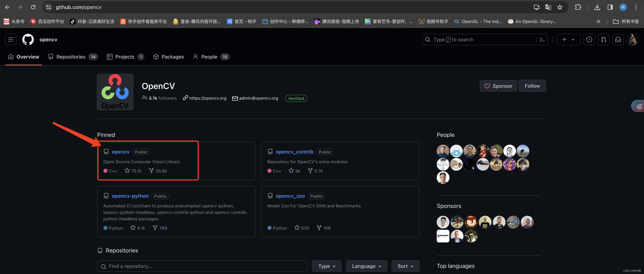Click the GitHub Octocat logo

point(28,40)
